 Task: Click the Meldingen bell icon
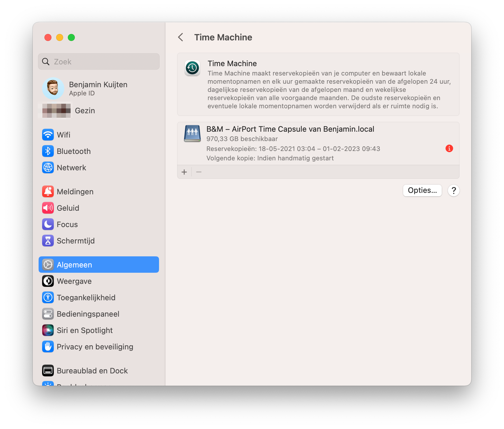pos(48,191)
